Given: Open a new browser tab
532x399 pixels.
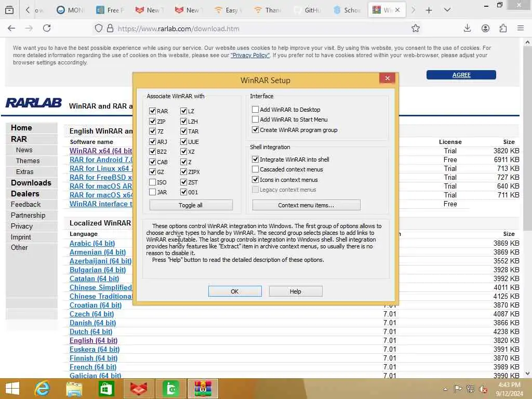Looking at the screenshot, I should 429,10.
